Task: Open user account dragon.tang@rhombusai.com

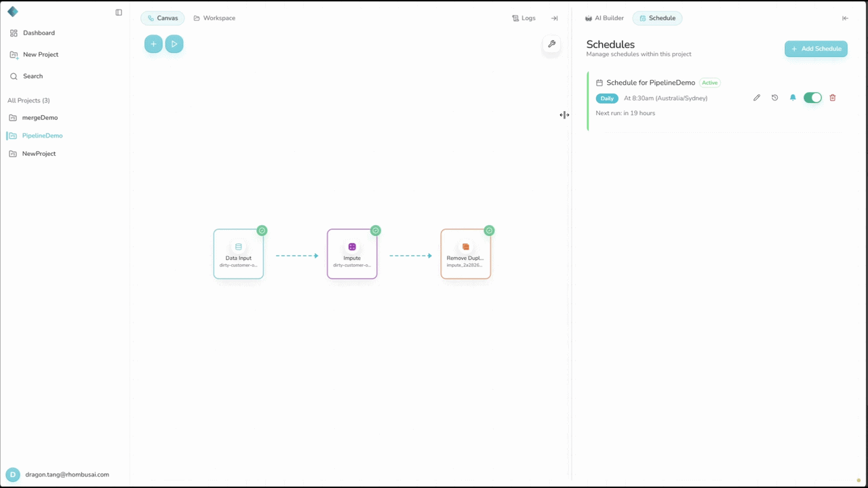Action: (x=67, y=474)
